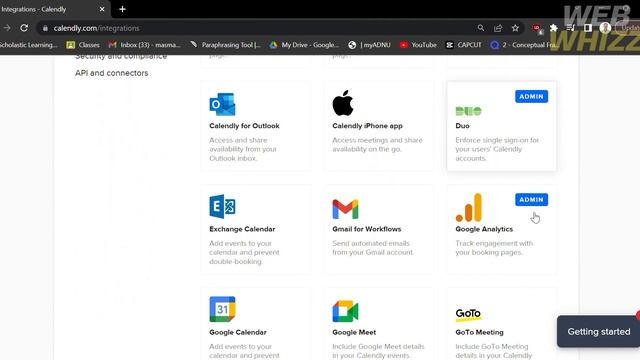The height and width of the screenshot is (360, 640).
Task: Click 'Add events to your calendar' Exchange description
Action: (x=244, y=252)
